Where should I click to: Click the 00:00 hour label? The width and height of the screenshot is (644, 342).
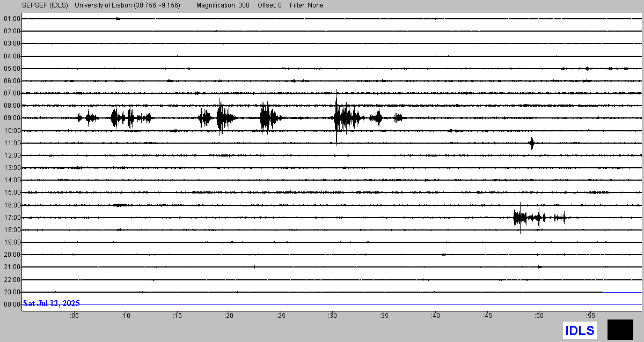[x=11, y=304]
